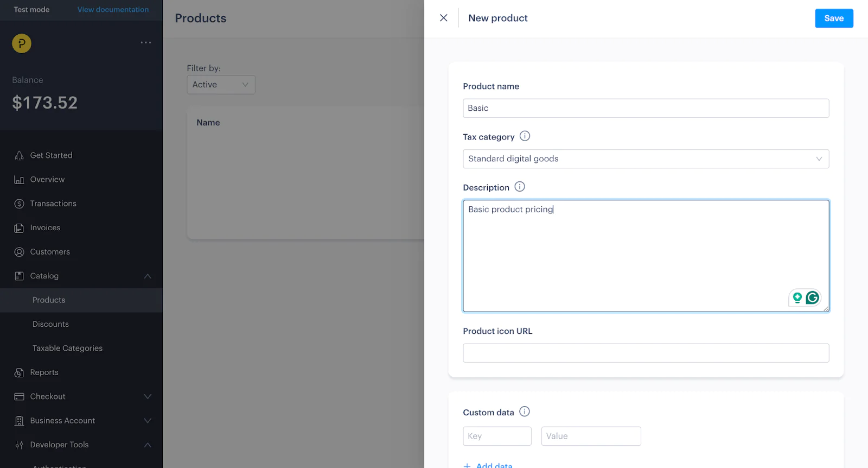Open the Filter by Active dropdown
The image size is (868, 468).
pyautogui.click(x=221, y=85)
